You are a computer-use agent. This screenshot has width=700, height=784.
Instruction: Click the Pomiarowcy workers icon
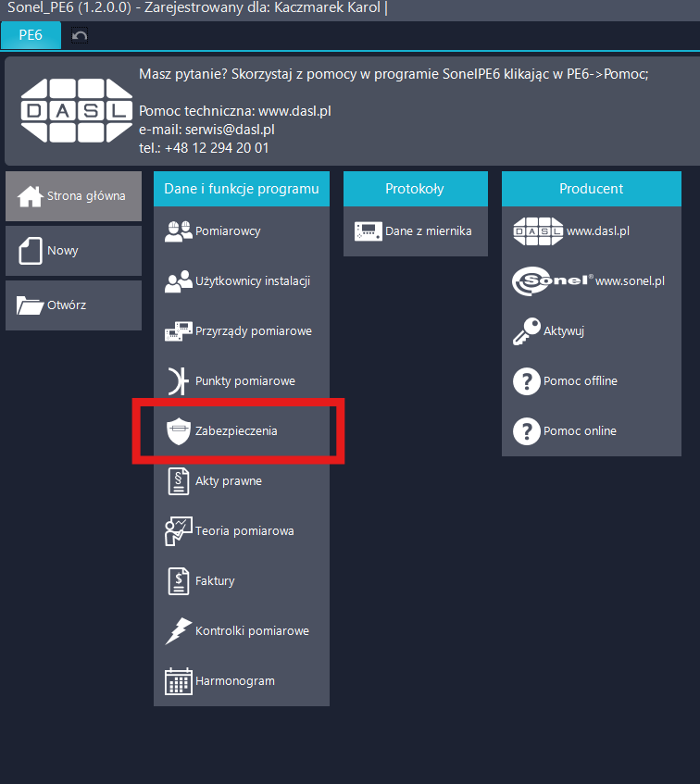point(178,231)
